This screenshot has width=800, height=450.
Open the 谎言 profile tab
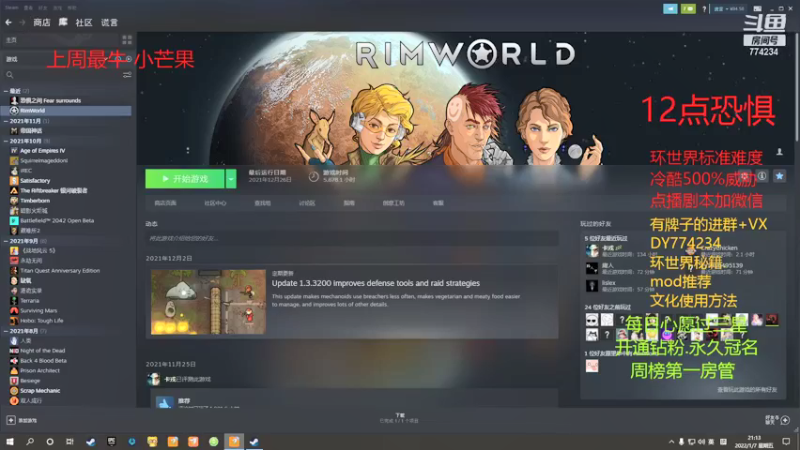pos(109,22)
